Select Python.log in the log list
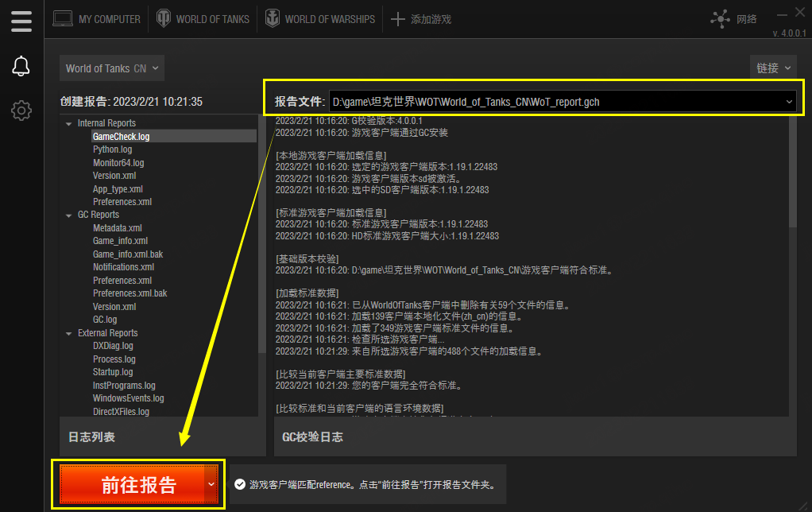Viewport: 812px width, 512px height. click(112, 149)
